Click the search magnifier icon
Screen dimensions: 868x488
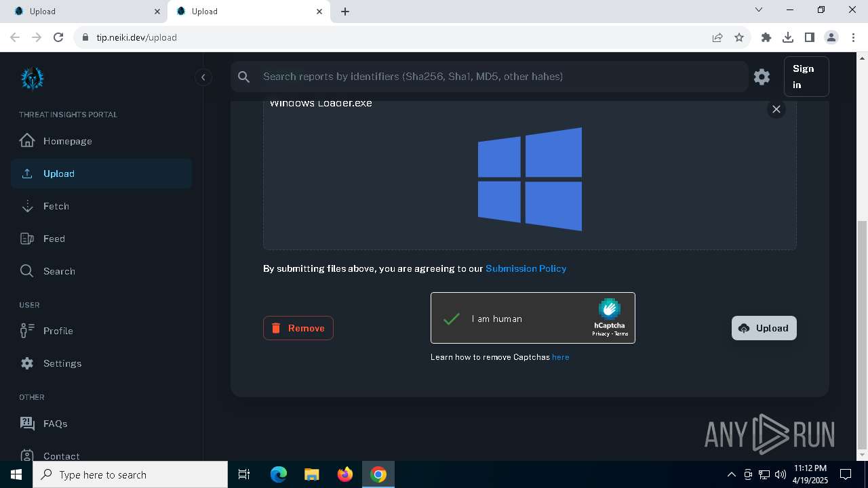click(x=244, y=77)
